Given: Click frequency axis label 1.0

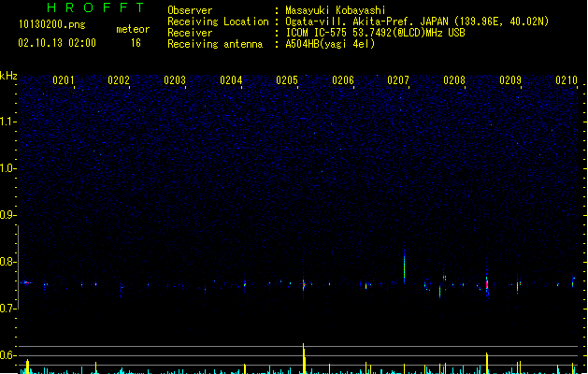Looking at the screenshot, I should (7, 168).
